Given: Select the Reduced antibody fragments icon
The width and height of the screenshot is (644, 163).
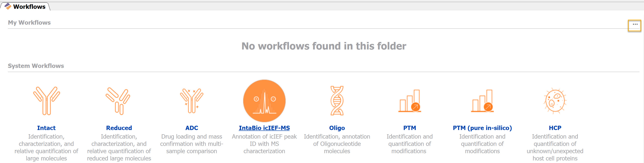Looking at the screenshot, I should coord(118,101).
